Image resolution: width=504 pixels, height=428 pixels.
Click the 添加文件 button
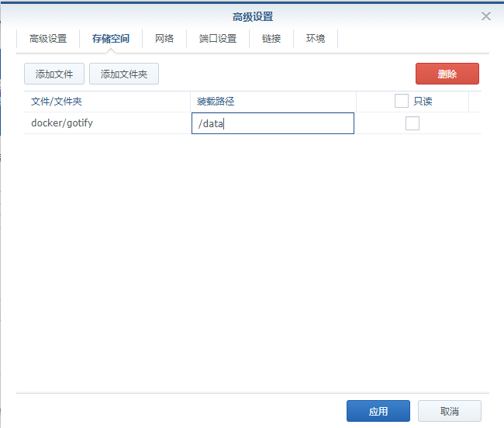(x=54, y=74)
